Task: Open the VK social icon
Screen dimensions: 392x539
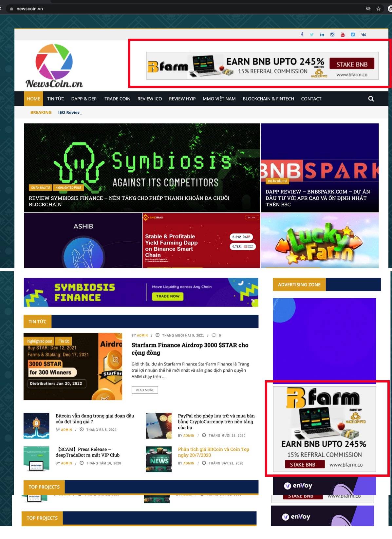Action: 364,34
